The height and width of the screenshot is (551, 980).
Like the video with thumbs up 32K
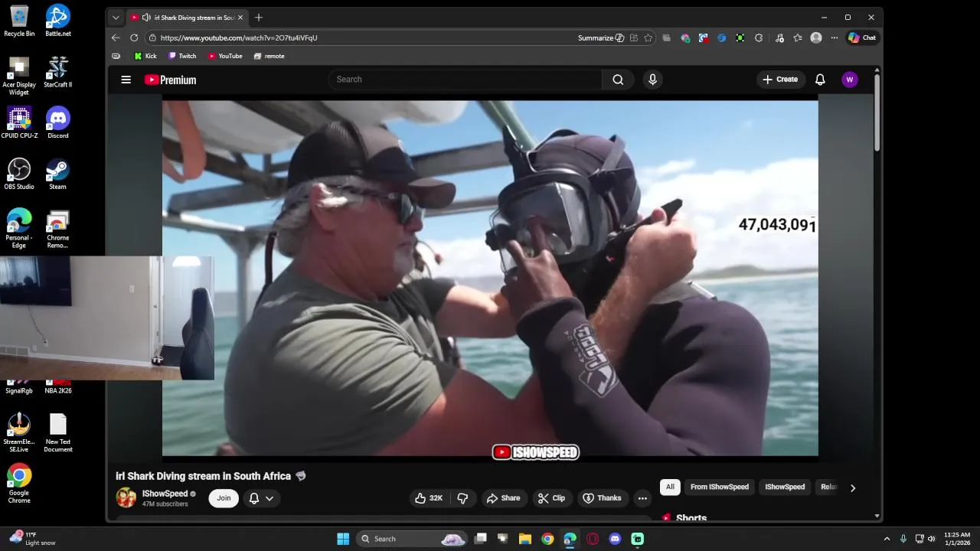coord(429,498)
